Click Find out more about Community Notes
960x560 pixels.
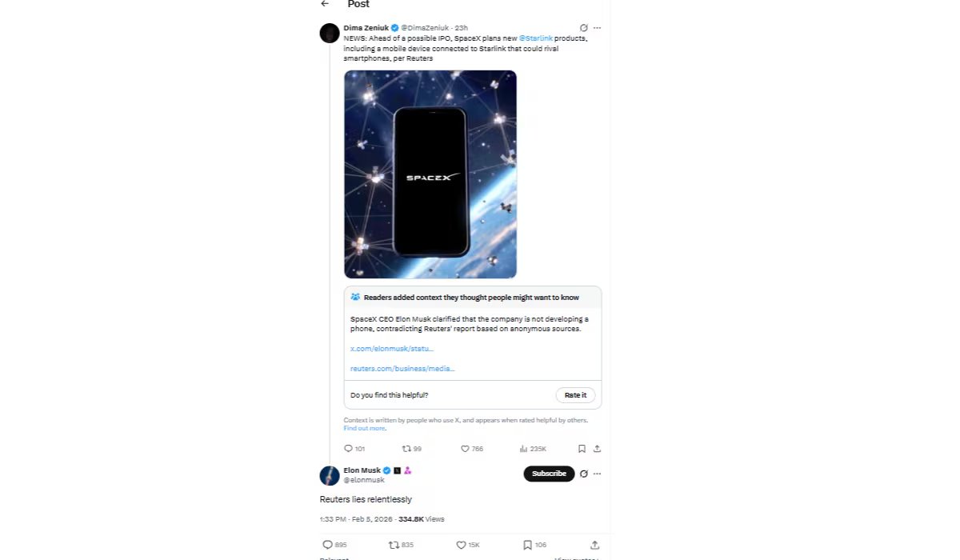point(363,428)
